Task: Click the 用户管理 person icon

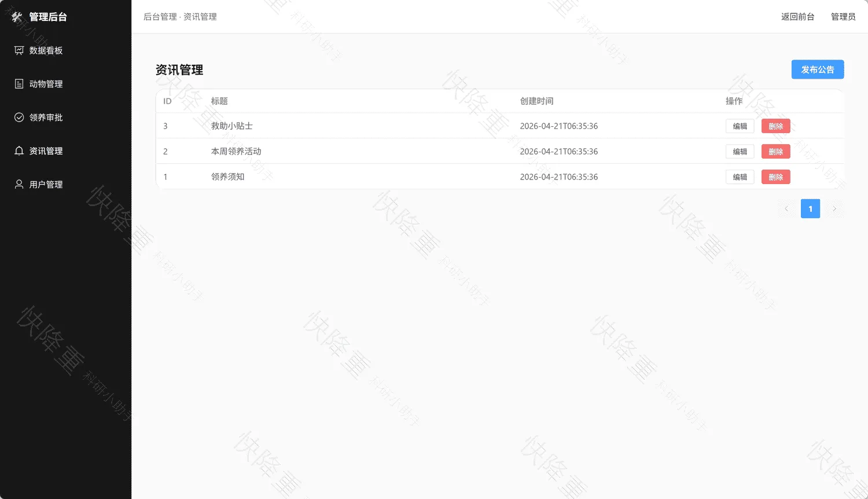Action: [x=19, y=185]
